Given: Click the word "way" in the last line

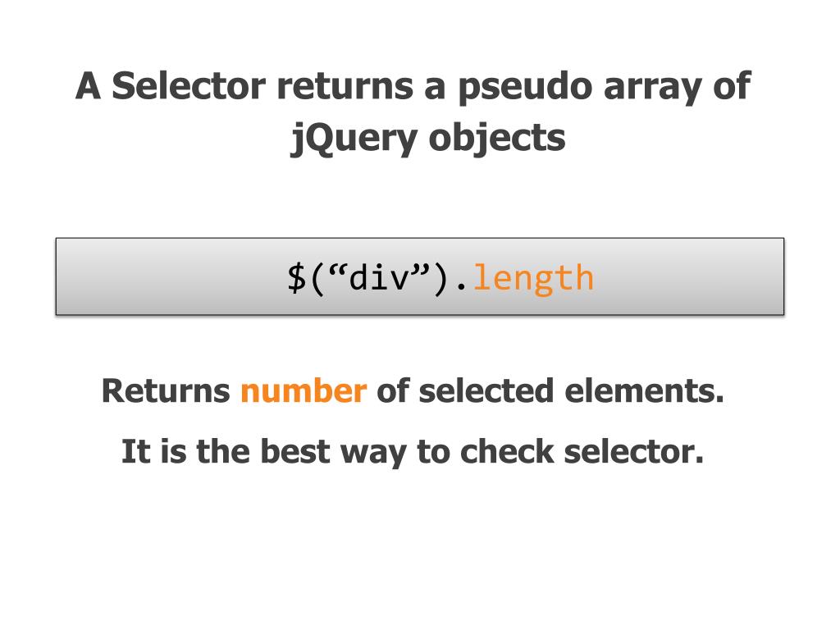Looking at the screenshot, I should tap(372, 451).
